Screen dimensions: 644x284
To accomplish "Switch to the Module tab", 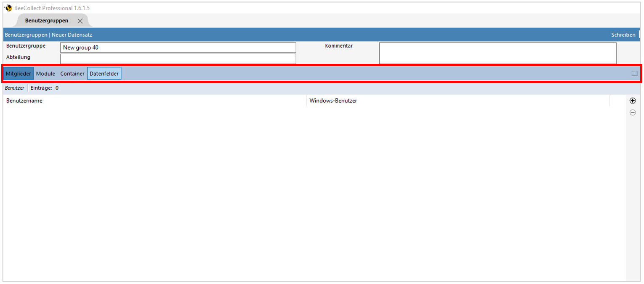I will (45, 73).
